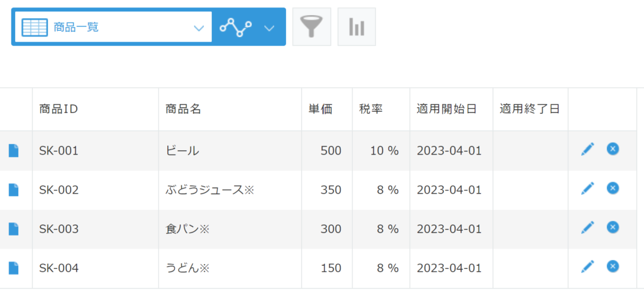Delete the 食パン record
644x296 pixels.
(613, 227)
